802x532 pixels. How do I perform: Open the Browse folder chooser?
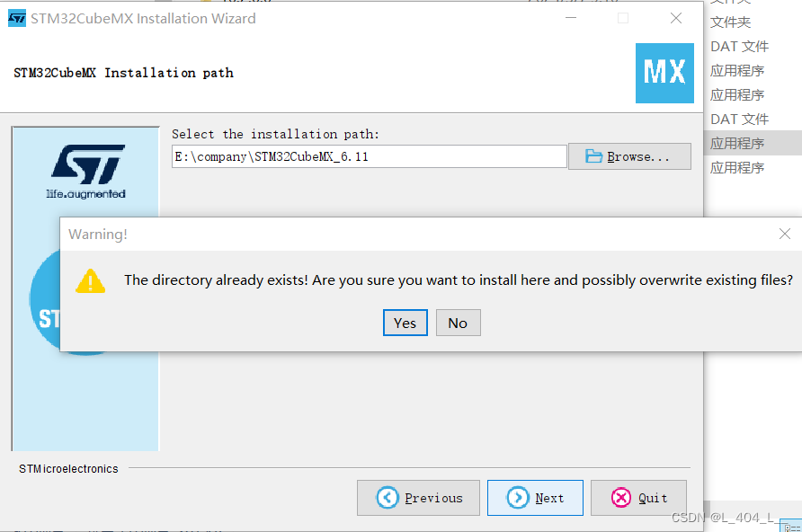pos(629,156)
